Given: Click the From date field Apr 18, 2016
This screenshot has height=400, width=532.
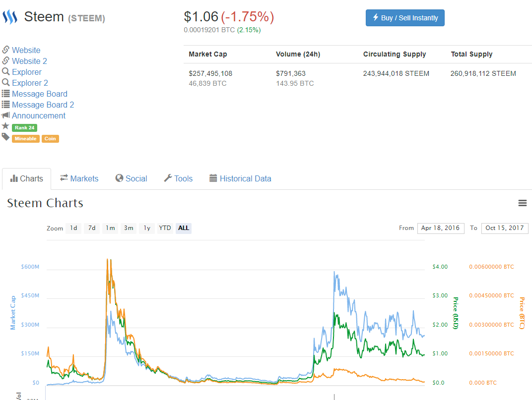Looking at the screenshot, I should 441,228.
